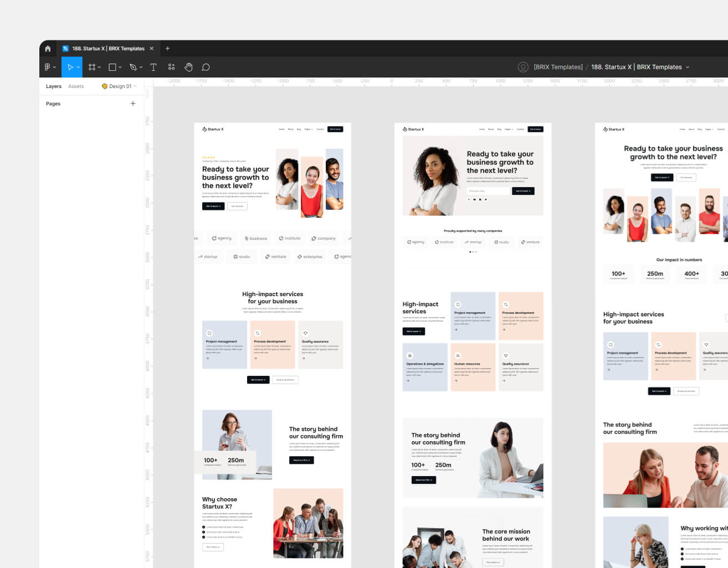Image resolution: width=728 pixels, height=568 pixels.
Task: Click the Startux X logo in second frame
Action: tap(413, 129)
